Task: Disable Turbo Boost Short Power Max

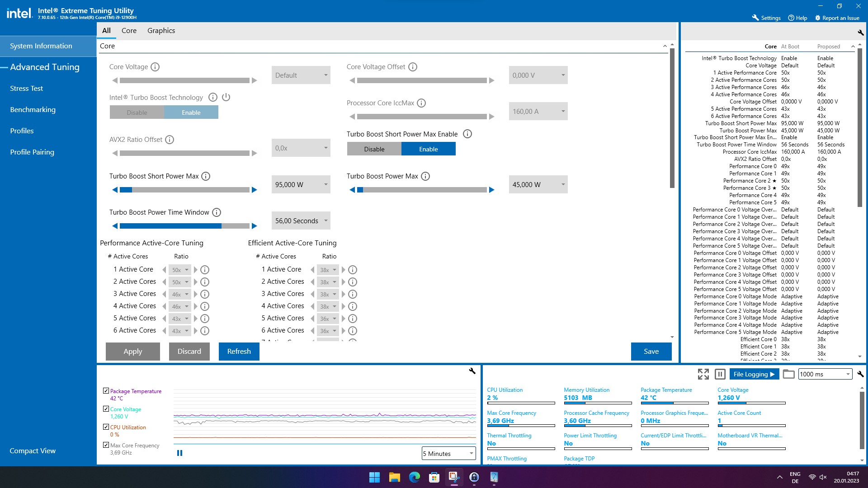Action: tap(374, 149)
